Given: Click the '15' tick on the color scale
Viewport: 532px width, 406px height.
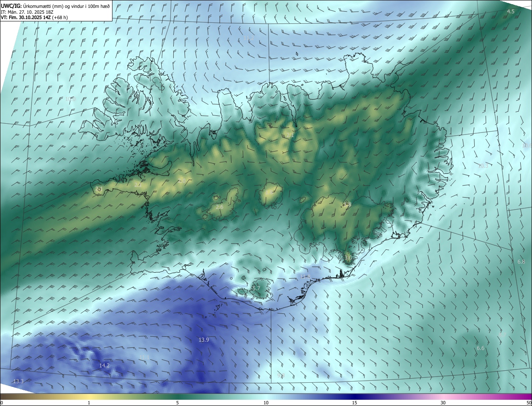Looking at the screenshot, I should [x=355, y=403].
